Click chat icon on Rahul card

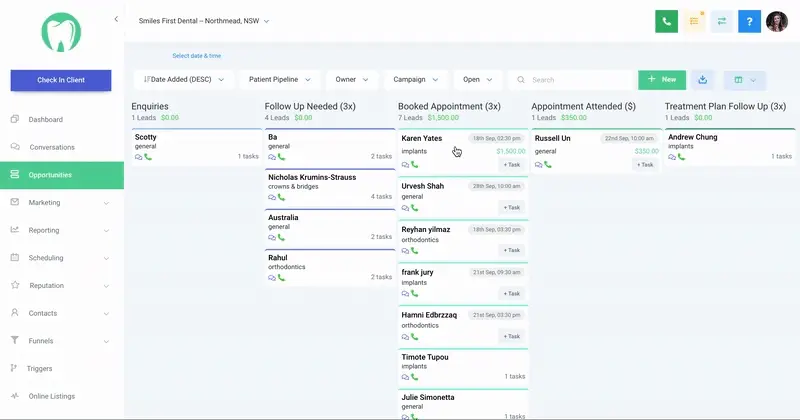pyautogui.click(x=272, y=278)
